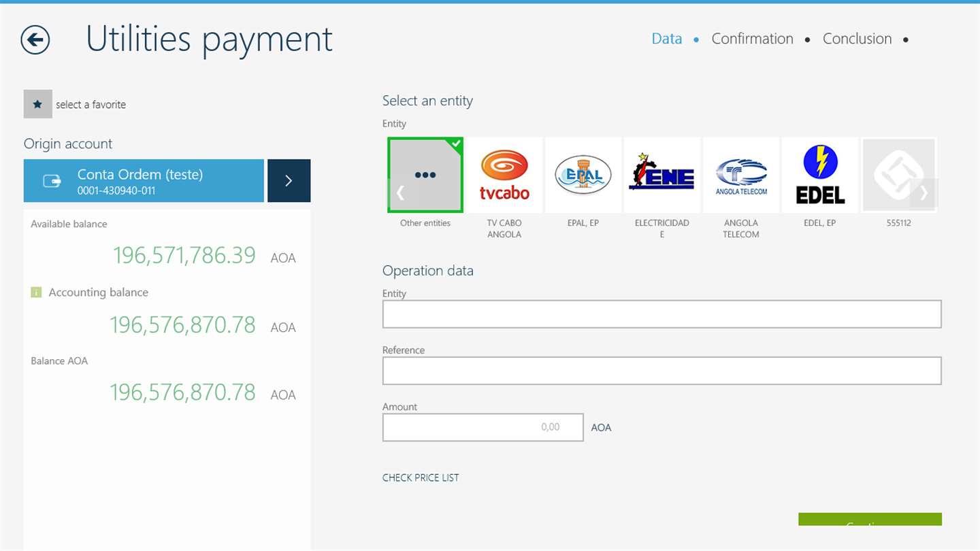Expand origin account list with arrow button
The image size is (980, 551).
(289, 181)
